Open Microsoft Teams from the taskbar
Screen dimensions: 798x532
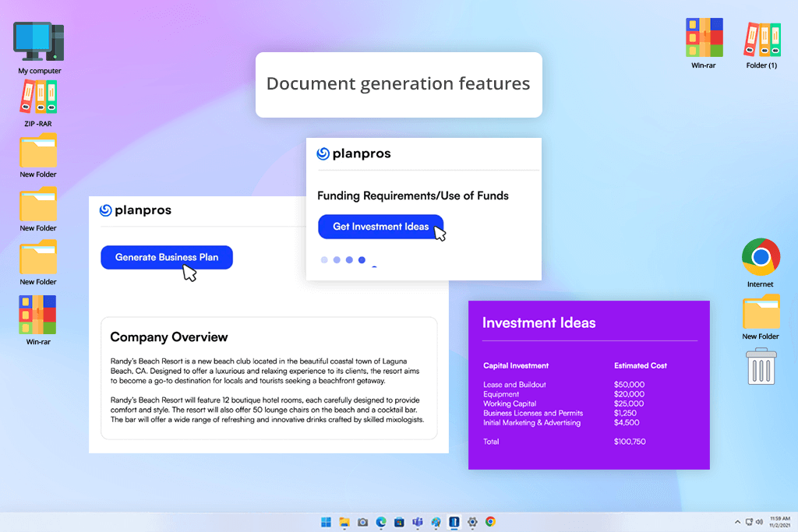(x=418, y=522)
